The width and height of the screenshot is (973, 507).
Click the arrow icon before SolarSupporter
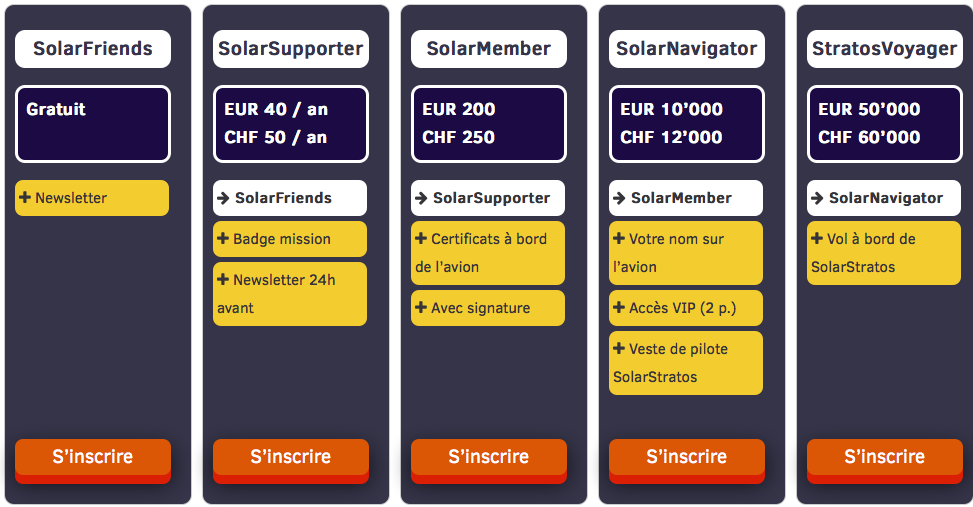(421, 198)
